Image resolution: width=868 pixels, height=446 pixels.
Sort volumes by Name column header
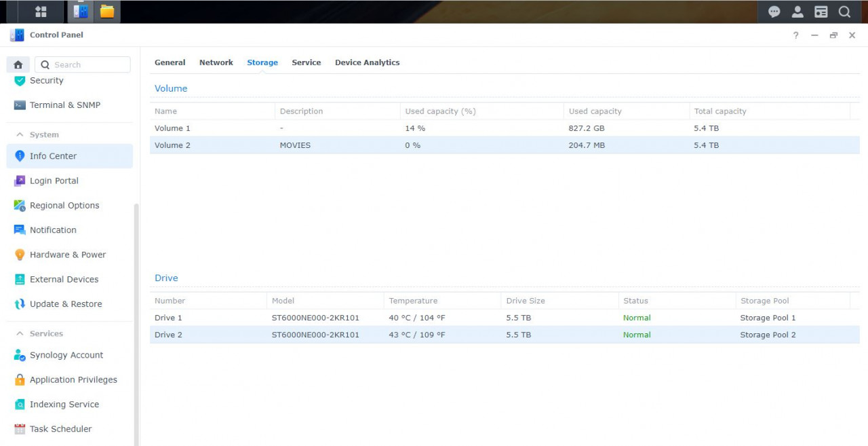click(212, 111)
